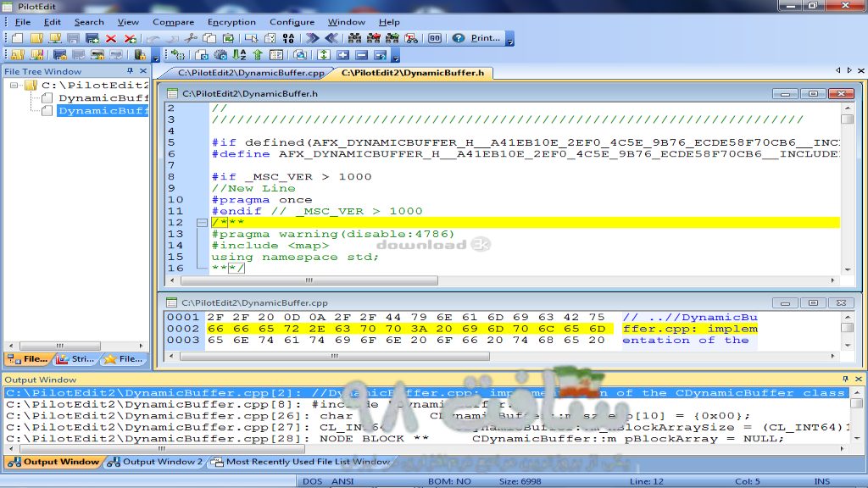The height and width of the screenshot is (488, 868).
Task: Click the Paste clipboard icon
Action: [x=228, y=38]
